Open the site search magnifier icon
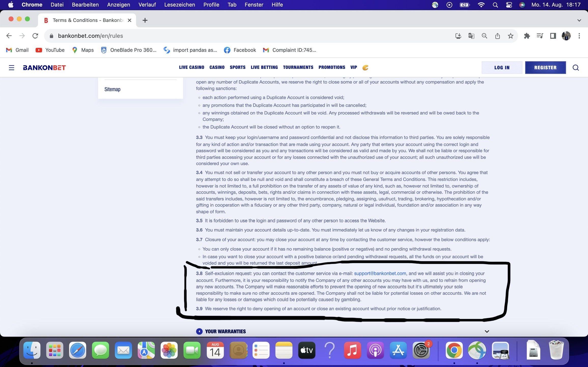The width and height of the screenshot is (588, 367). tap(576, 68)
